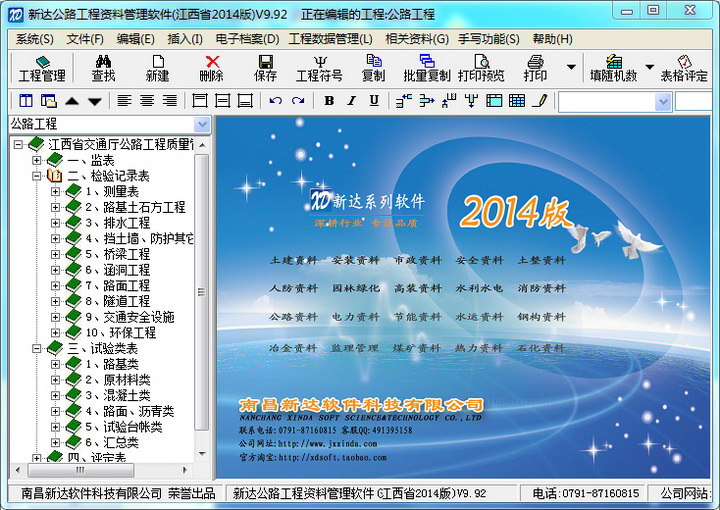720x510 pixels.
Task: Select 3、混凝土类 in the tree
Action: tap(118, 396)
